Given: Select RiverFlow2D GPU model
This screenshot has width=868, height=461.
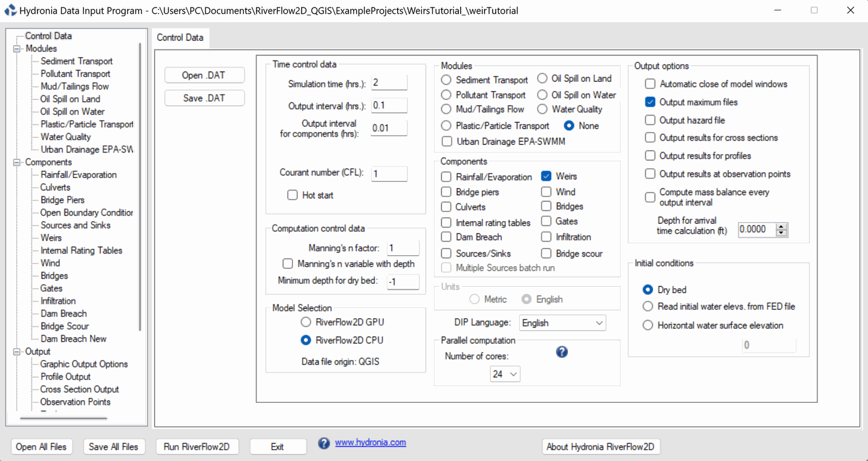Looking at the screenshot, I should click(x=306, y=322).
